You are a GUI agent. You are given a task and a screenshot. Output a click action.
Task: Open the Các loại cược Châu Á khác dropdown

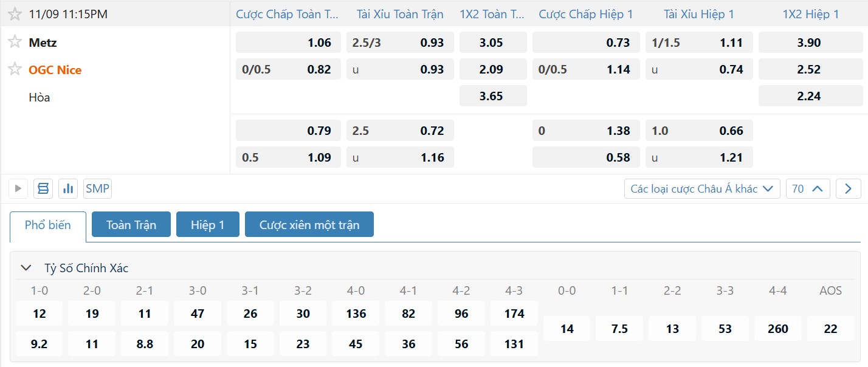(x=702, y=189)
